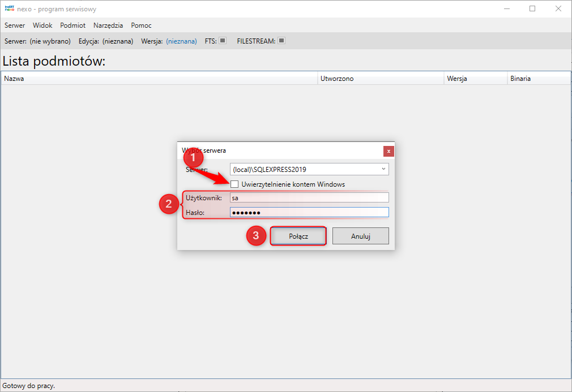Click the nexo app icon in title bar
572x392 pixels.
click(x=10, y=8)
